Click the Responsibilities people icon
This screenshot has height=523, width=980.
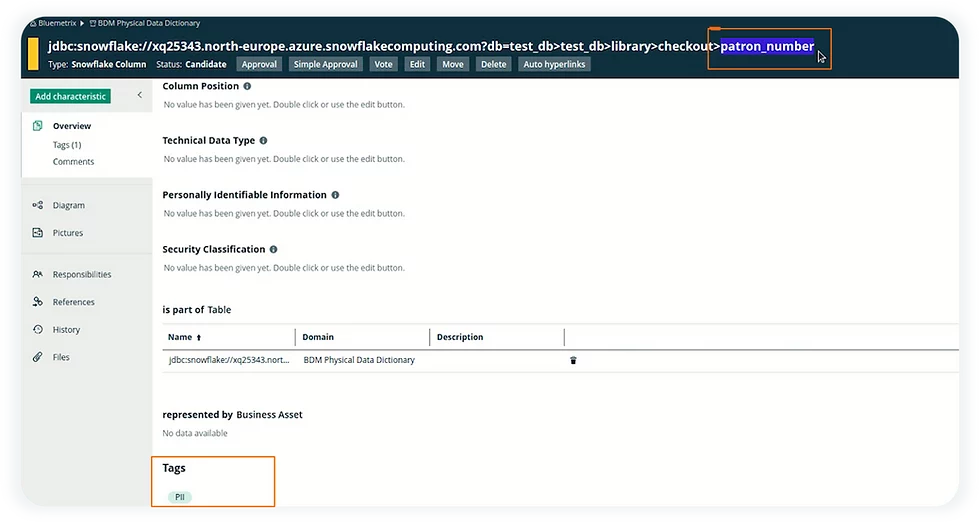[38, 274]
